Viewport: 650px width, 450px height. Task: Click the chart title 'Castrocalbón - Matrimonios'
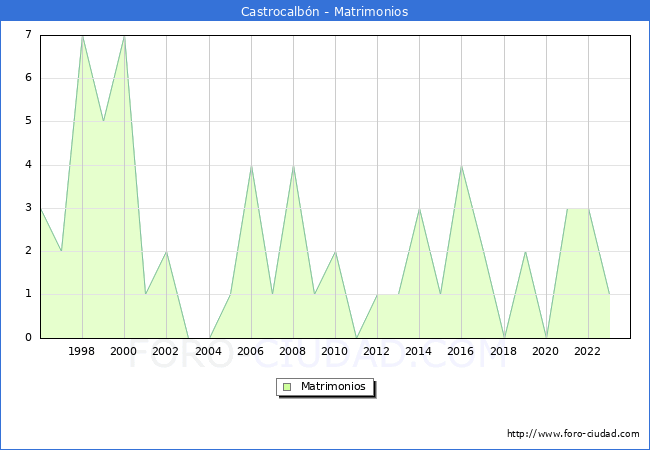tap(325, 11)
